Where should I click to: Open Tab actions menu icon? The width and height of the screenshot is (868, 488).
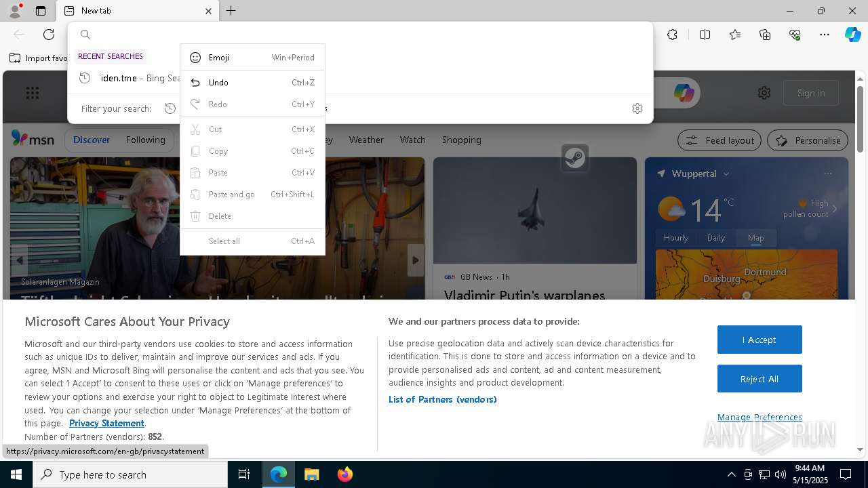[41, 11]
